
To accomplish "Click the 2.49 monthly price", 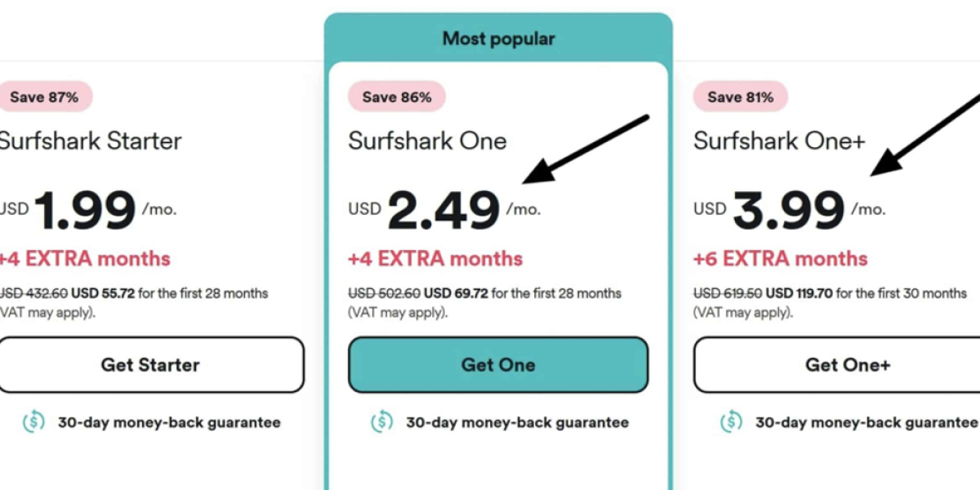I will click(443, 210).
